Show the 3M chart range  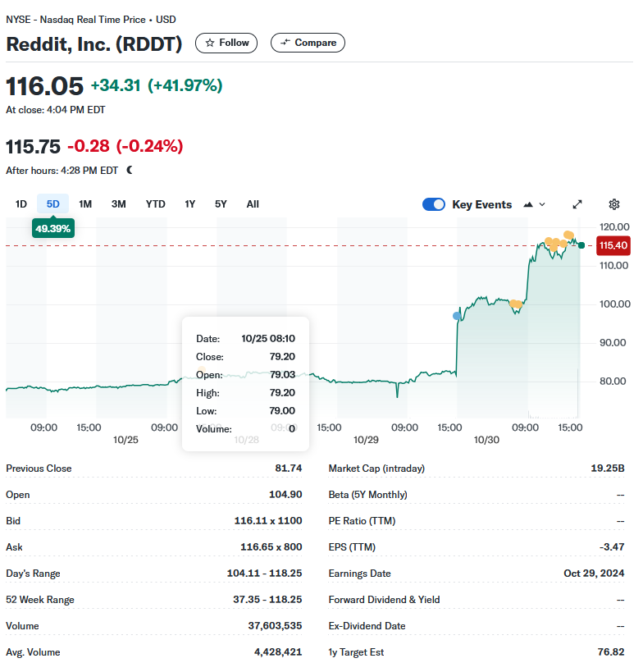point(119,204)
